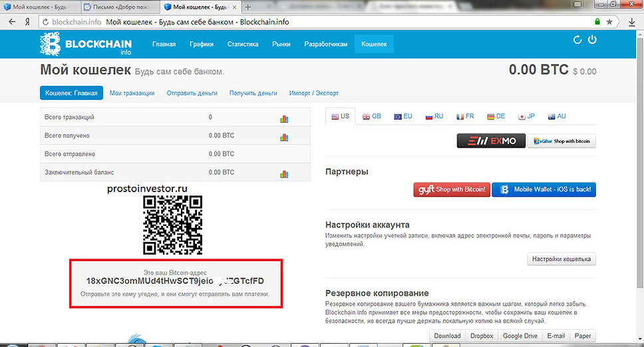
Task: Open the Импорт / Экспорт tab
Action: click(x=314, y=93)
